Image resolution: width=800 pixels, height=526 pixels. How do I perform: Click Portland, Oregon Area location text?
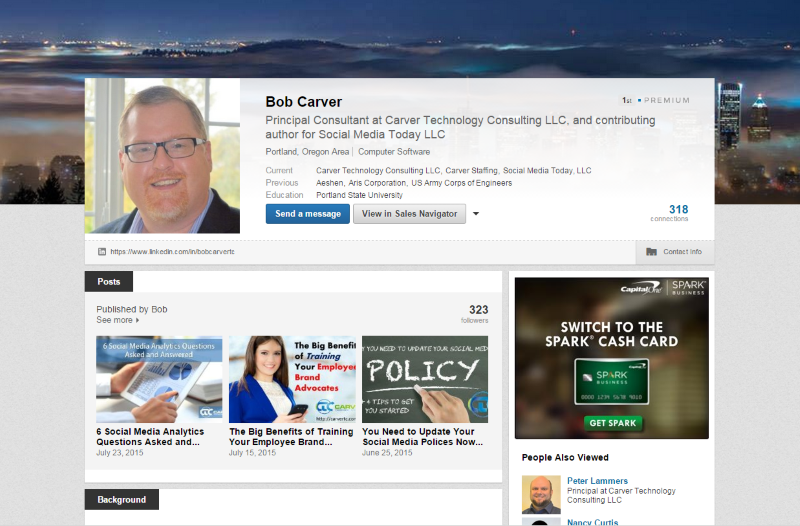307,152
